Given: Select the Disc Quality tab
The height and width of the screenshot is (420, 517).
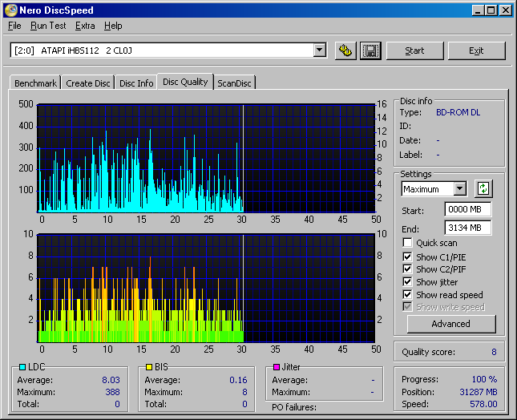Looking at the screenshot, I should [185, 82].
